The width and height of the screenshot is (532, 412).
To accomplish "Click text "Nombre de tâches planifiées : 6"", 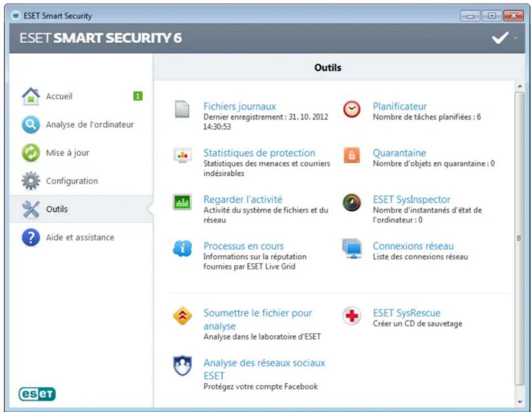I will (x=427, y=117).
